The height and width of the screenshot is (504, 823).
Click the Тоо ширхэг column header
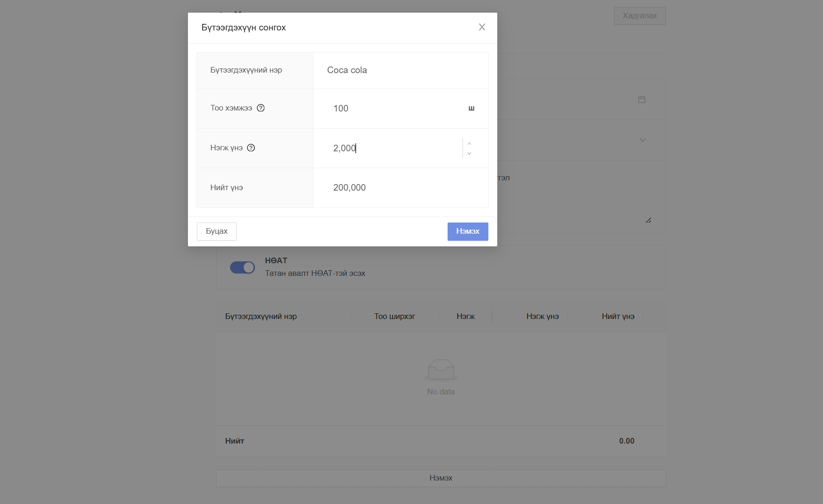tap(395, 317)
